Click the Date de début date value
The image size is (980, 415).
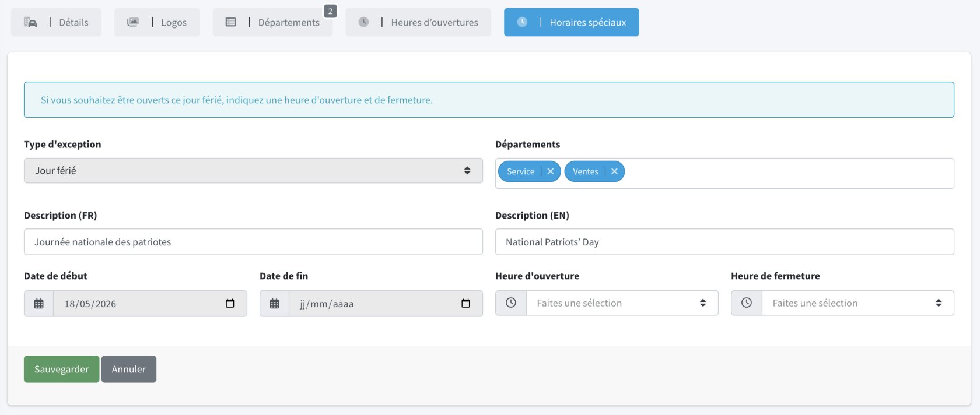(x=90, y=304)
